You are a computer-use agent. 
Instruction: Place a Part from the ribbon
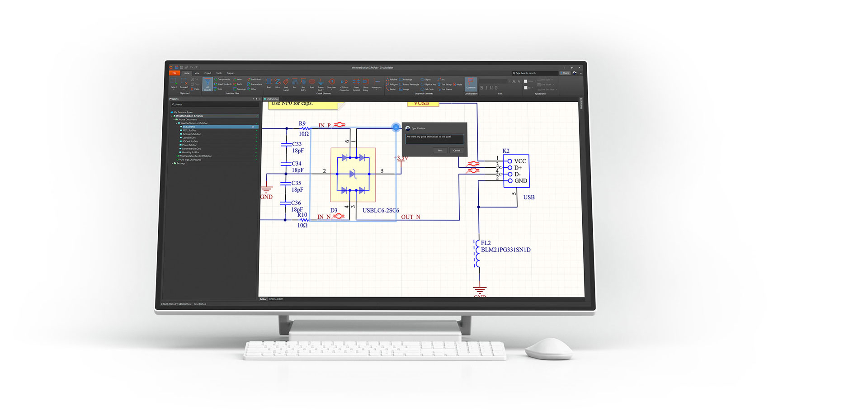pyautogui.click(x=269, y=82)
